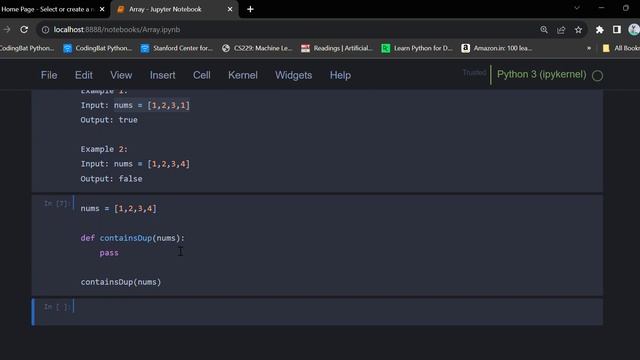Open the Stanford Center bookmark
Viewport: 640px width, 360px height.
[177, 48]
